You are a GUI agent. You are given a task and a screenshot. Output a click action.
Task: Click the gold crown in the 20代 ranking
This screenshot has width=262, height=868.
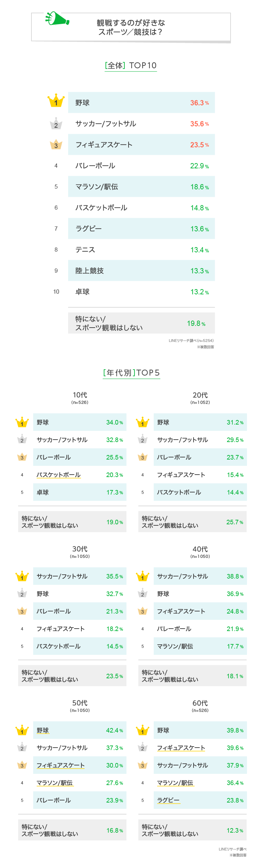(143, 422)
